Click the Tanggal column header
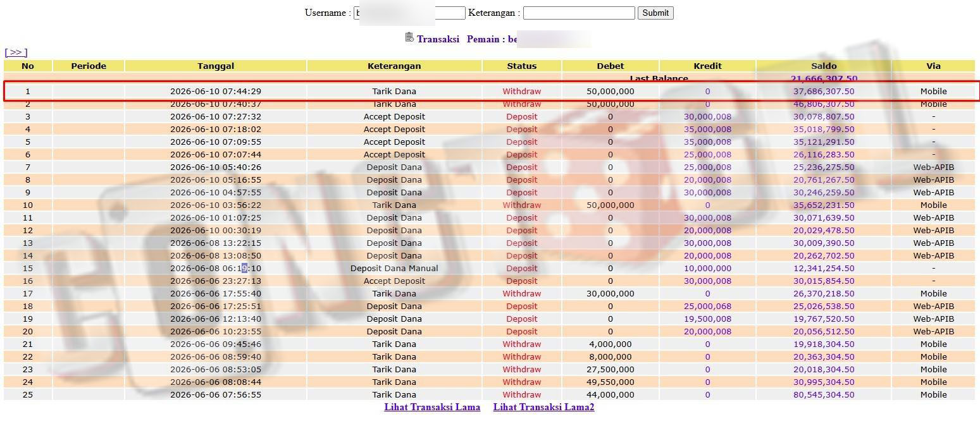 pos(216,66)
